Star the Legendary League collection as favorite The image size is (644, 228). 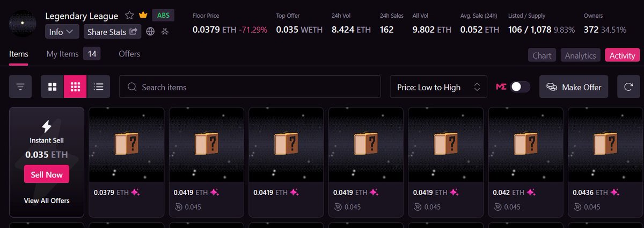pos(129,15)
